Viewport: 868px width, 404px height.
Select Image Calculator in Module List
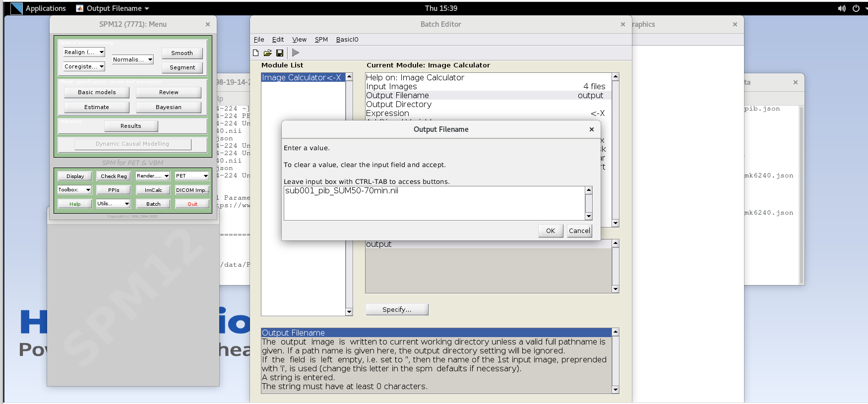(303, 77)
